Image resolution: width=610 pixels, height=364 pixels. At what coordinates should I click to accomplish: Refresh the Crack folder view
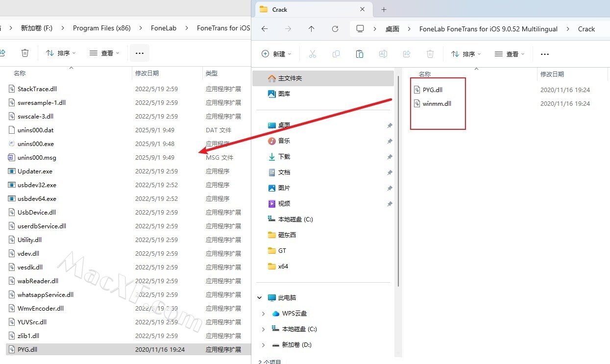(x=335, y=29)
